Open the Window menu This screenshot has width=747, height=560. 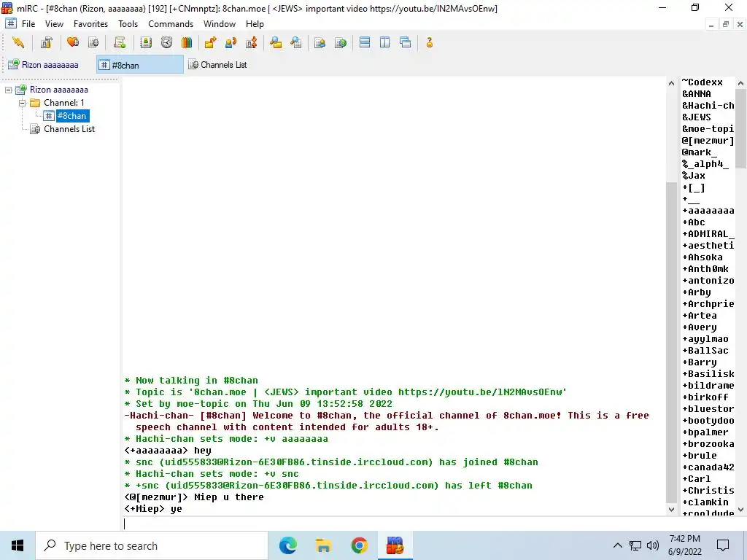pos(220,24)
